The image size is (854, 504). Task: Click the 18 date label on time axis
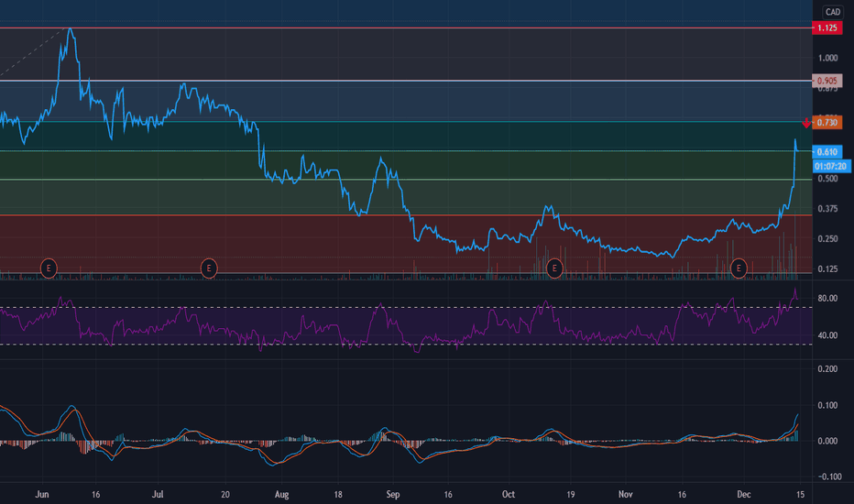point(338,494)
